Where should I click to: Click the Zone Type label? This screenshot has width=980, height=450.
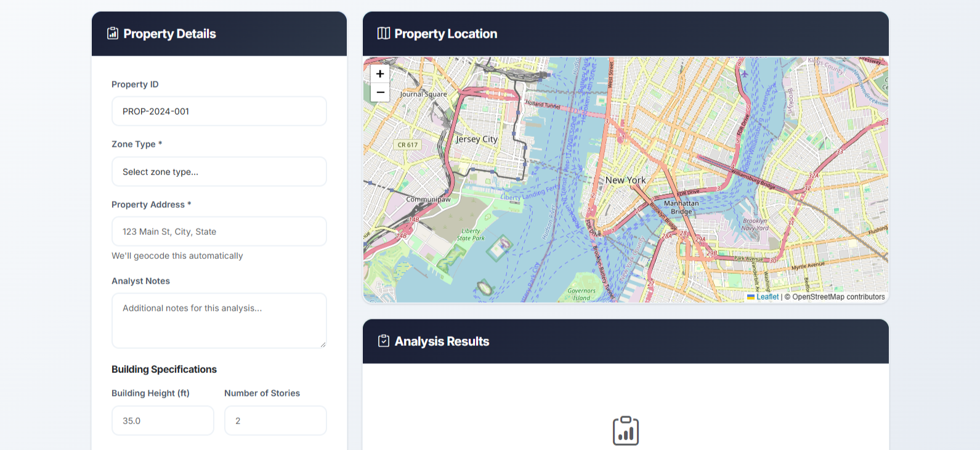137,144
